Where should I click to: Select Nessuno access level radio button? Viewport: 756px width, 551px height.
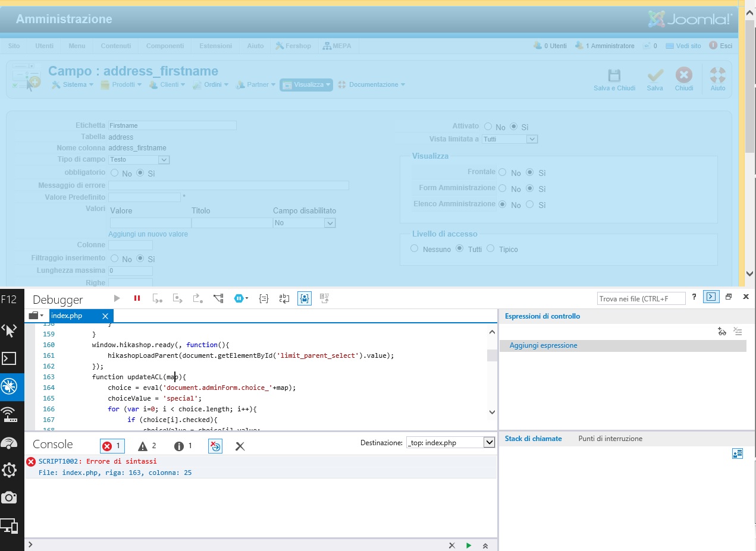point(415,248)
